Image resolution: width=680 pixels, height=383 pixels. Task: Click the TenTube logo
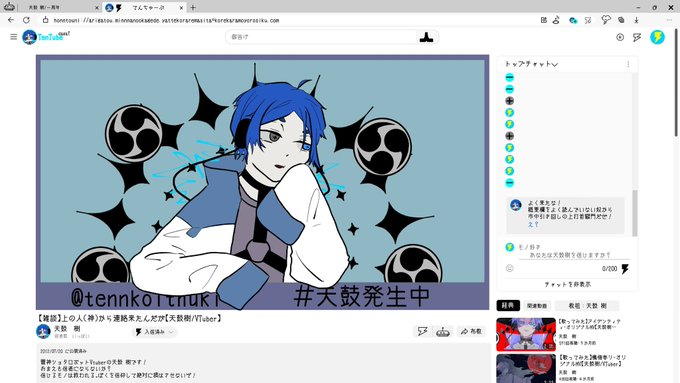click(x=46, y=37)
